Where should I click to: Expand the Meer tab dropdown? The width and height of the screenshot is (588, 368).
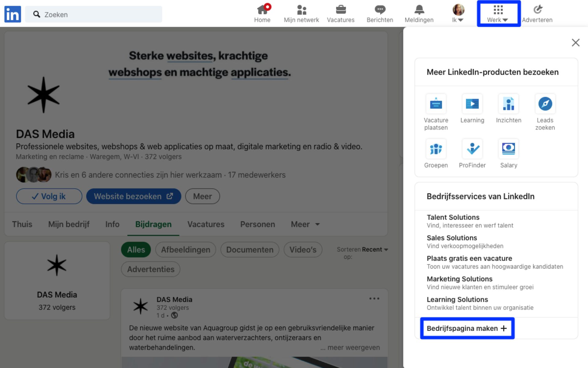tap(305, 224)
